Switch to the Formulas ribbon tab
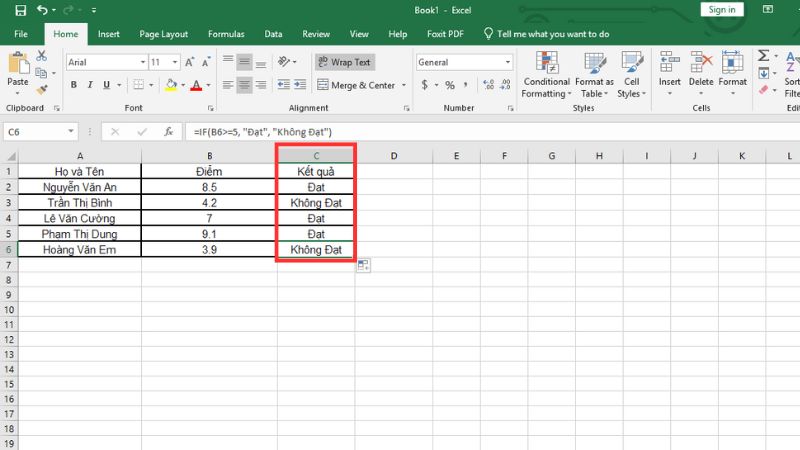Screen dimensions: 800x450 (226, 33)
